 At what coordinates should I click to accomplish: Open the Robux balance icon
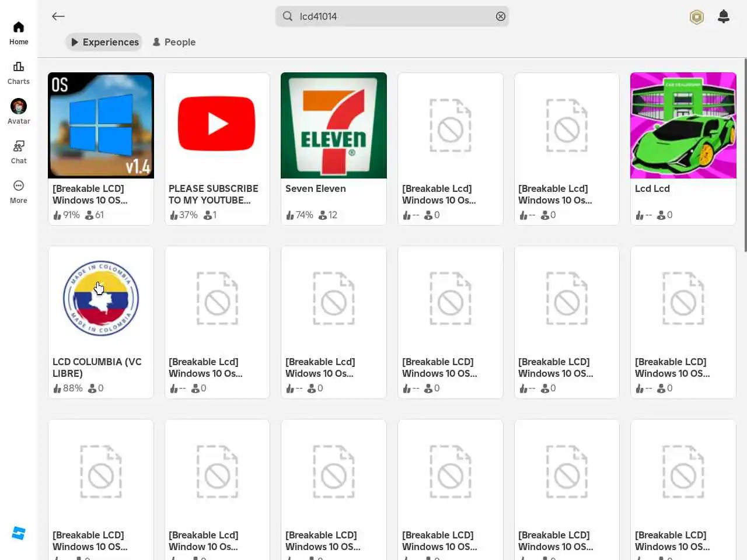(696, 17)
